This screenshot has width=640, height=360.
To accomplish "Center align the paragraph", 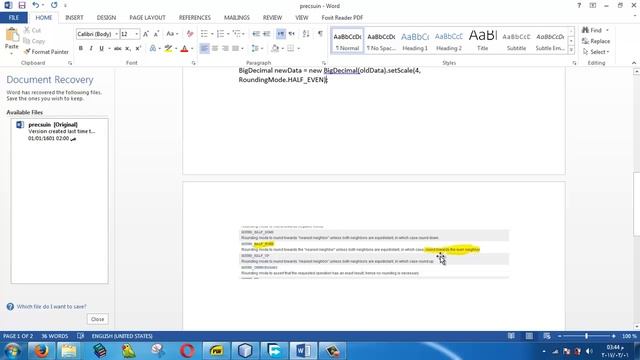I will (x=215, y=49).
